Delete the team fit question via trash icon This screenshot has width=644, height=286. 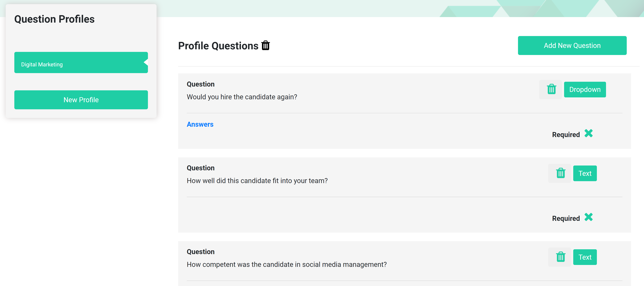[560, 173]
